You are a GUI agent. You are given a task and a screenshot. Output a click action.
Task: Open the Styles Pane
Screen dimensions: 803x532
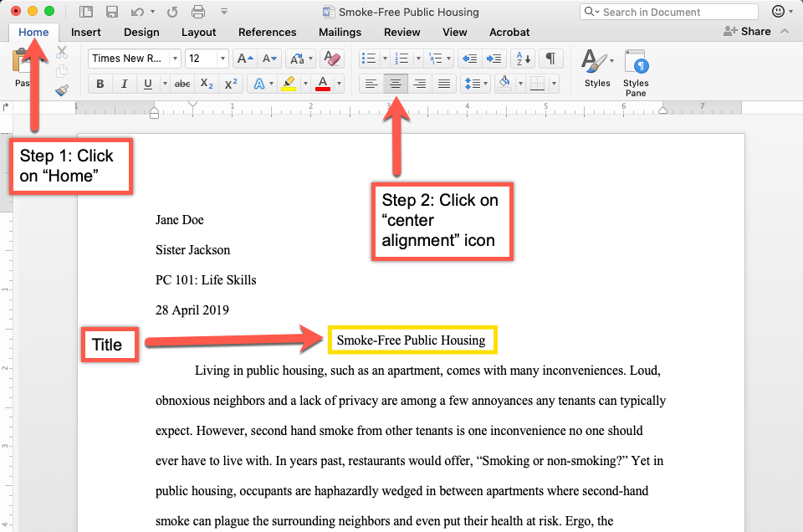click(x=636, y=70)
